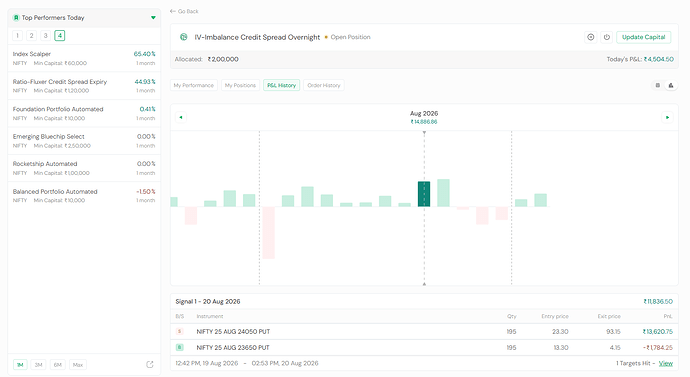
Task: Click the Instrument column header
Action: [x=210, y=316]
